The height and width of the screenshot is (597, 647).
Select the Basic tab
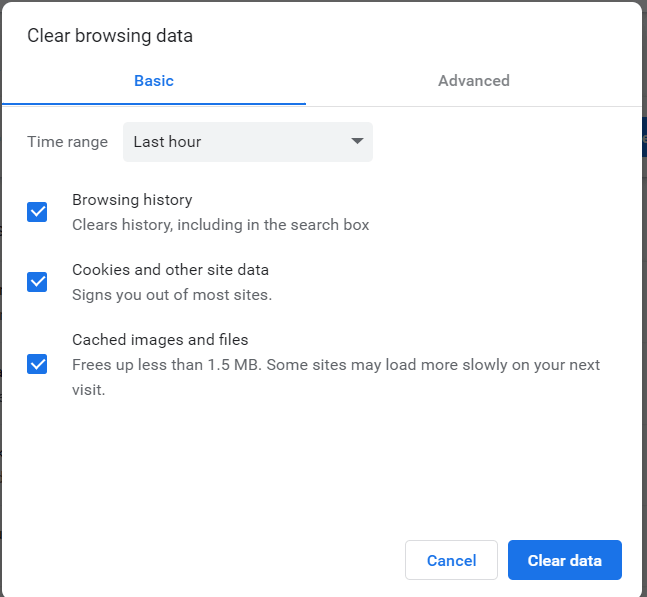click(x=154, y=81)
